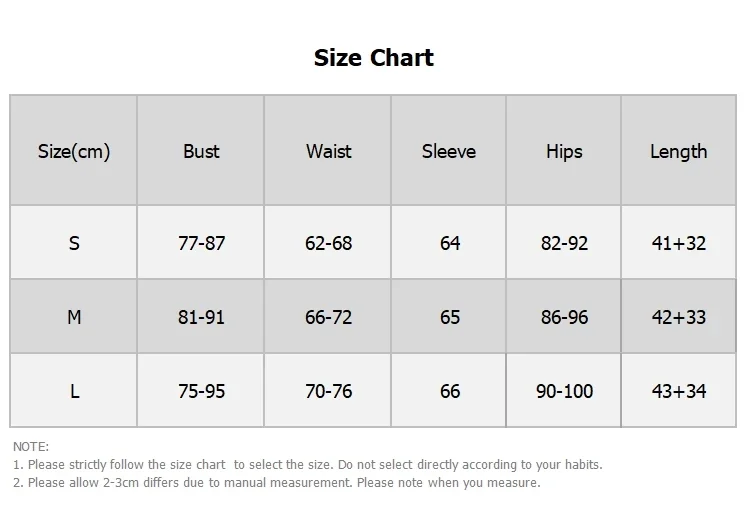Select the S size row label
The width and height of the screenshot is (744, 510).
[74, 243]
